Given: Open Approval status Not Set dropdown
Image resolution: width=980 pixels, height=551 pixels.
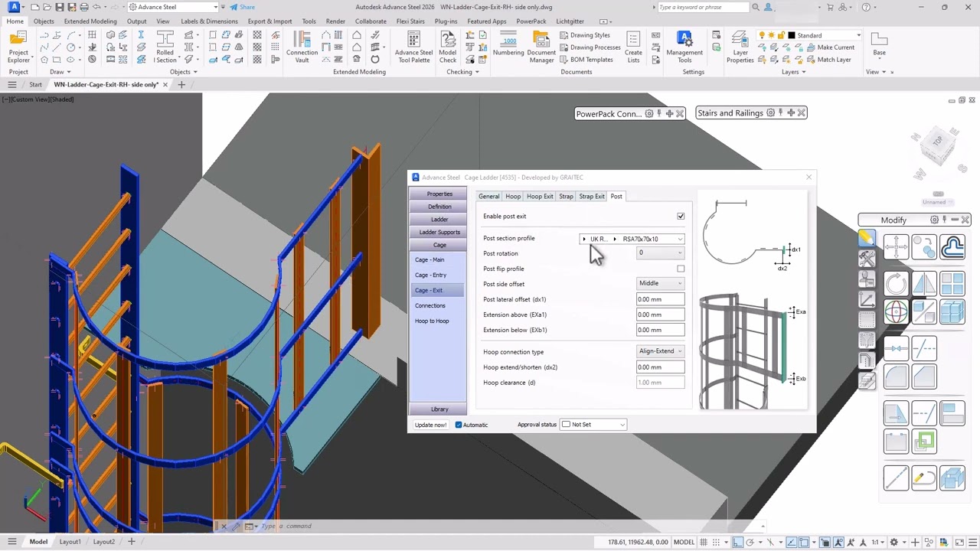Looking at the screenshot, I should click(593, 425).
